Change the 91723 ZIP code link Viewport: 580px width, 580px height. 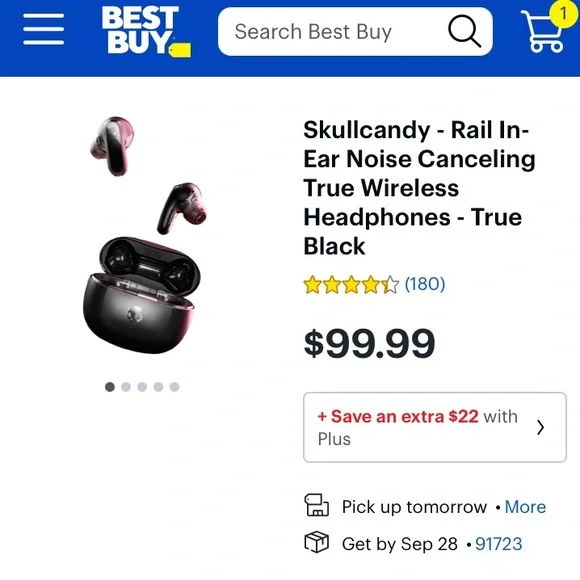coord(499,544)
